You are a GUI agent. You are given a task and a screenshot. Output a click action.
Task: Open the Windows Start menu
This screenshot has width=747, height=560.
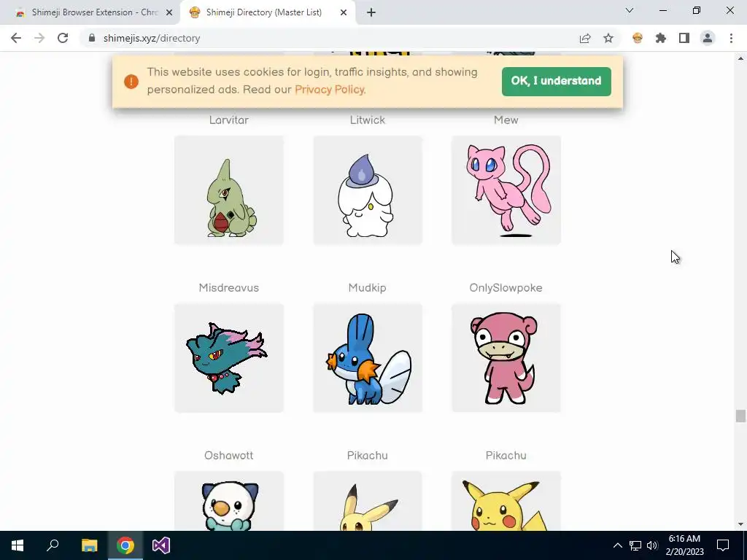coord(18,545)
